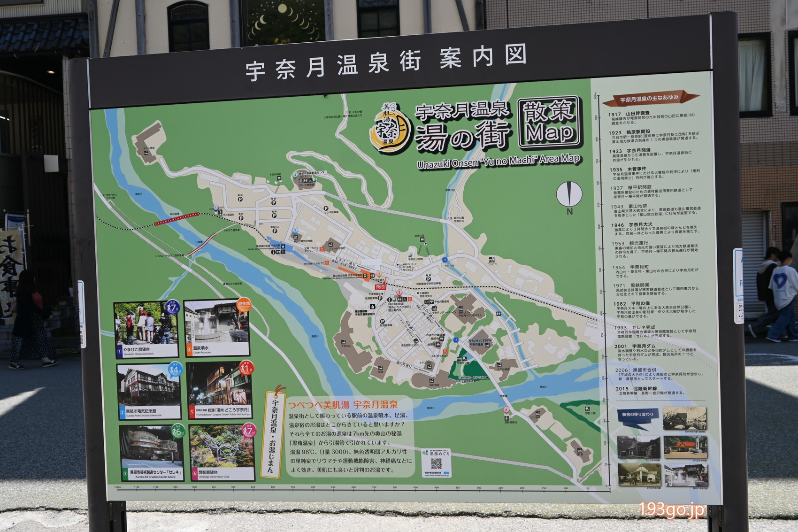Viewport: 798px width, 532px height.
Task: Click the blue 7分 walking time badge
Action: (x=172, y=307)
